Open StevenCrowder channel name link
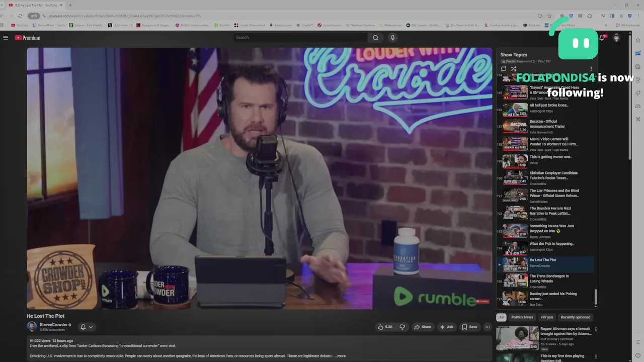Viewport: 644px width, 362px height. (53, 325)
